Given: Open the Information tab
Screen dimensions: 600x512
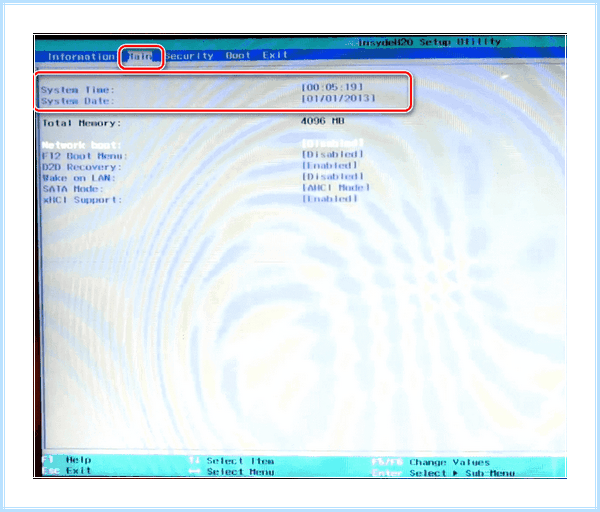Looking at the screenshot, I should [81, 57].
